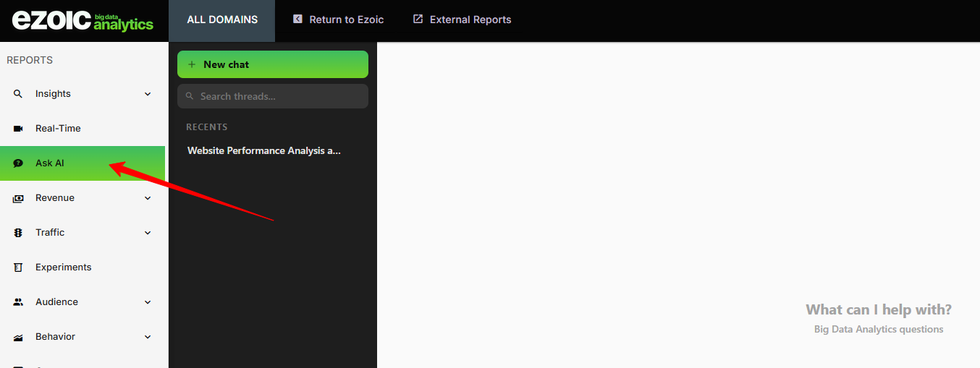Click the Revenue money icon
The image size is (980, 368).
[18, 198]
